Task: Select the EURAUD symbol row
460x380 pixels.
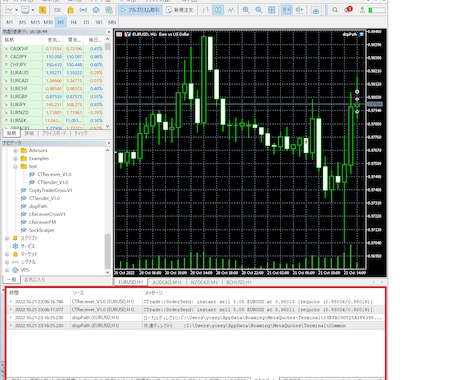Action: point(53,73)
